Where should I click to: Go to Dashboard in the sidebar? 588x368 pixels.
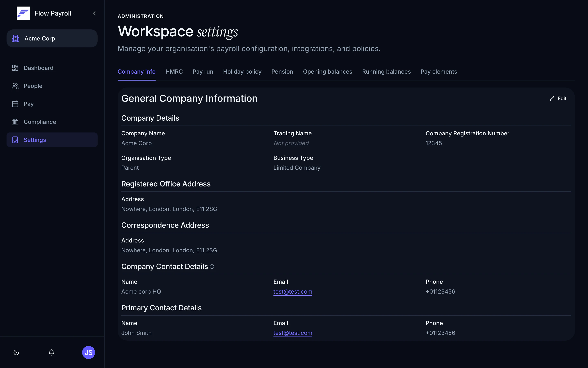(x=52, y=68)
